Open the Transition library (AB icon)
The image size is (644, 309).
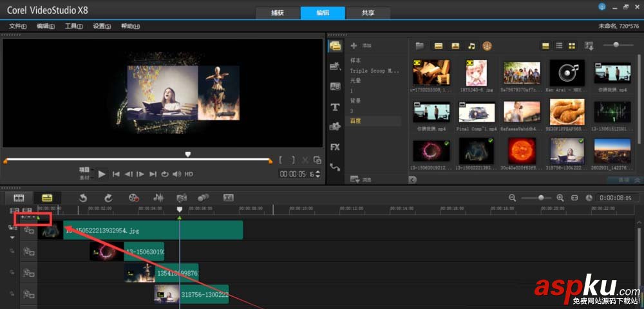point(335,87)
